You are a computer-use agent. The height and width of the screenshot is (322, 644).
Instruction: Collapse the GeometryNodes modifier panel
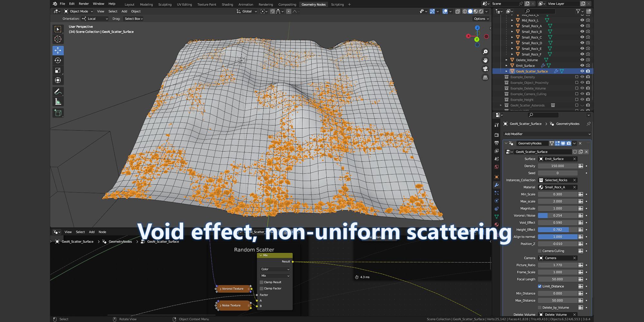pos(506,143)
